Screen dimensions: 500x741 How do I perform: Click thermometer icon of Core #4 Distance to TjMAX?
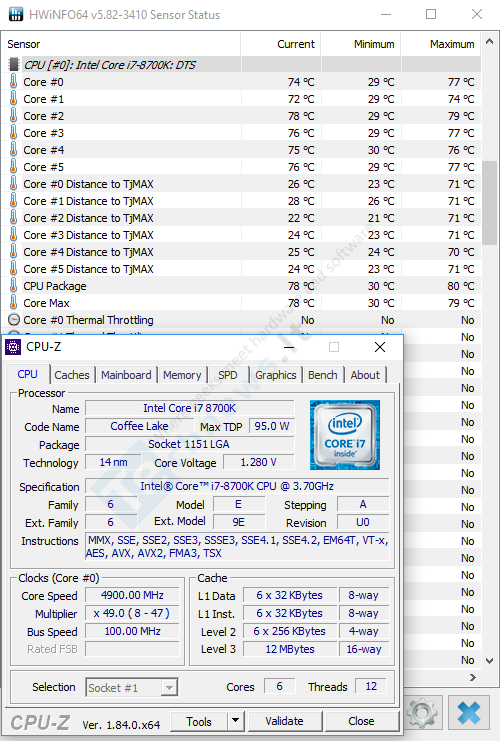coord(13,252)
